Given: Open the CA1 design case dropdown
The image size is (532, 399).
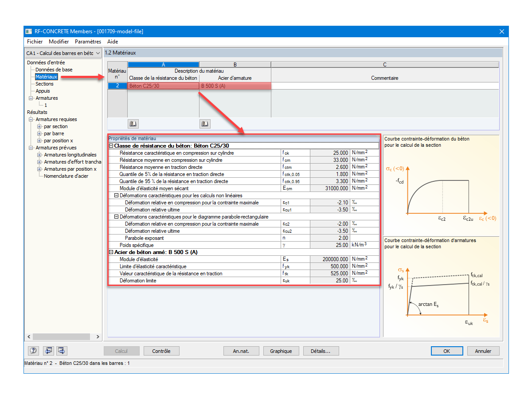Looking at the screenshot, I should [63, 53].
